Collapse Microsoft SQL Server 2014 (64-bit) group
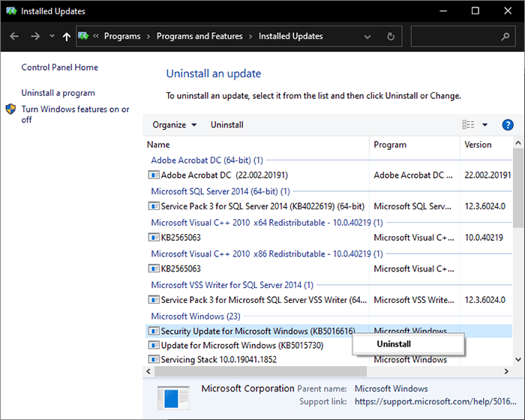The width and height of the screenshot is (525, 420). [220, 191]
